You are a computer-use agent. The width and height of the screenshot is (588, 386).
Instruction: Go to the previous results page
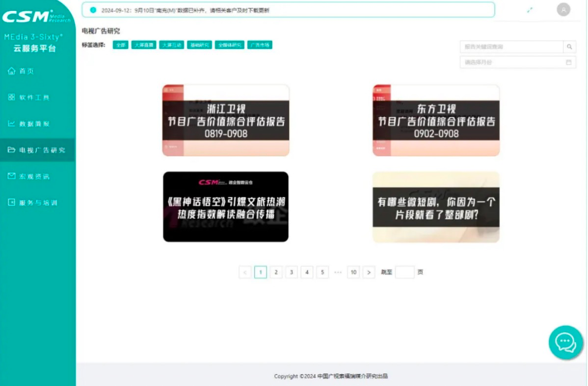point(245,273)
